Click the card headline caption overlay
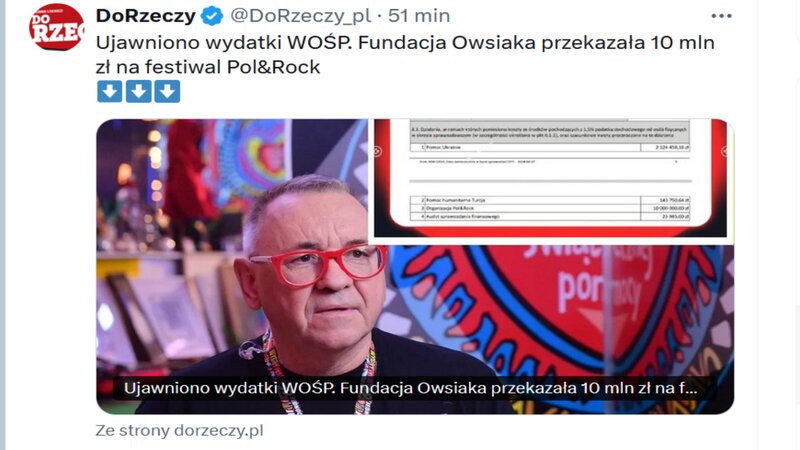This screenshot has height=450, width=800. (410, 388)
